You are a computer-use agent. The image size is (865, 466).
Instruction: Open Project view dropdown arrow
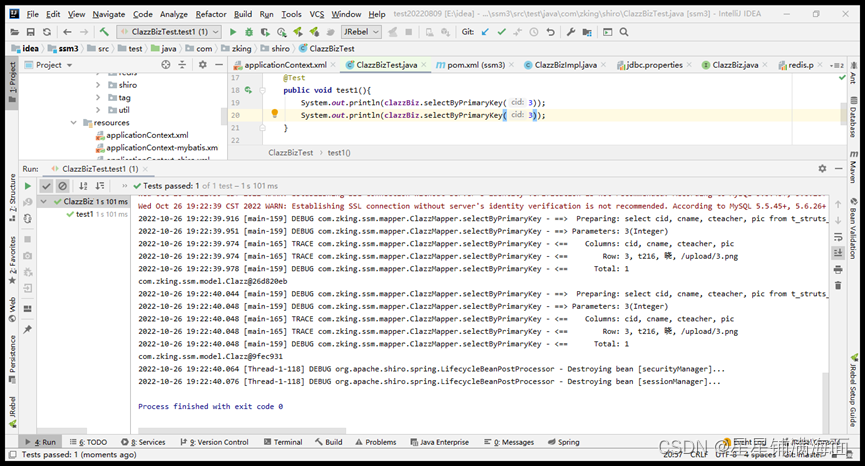[70, 65]
